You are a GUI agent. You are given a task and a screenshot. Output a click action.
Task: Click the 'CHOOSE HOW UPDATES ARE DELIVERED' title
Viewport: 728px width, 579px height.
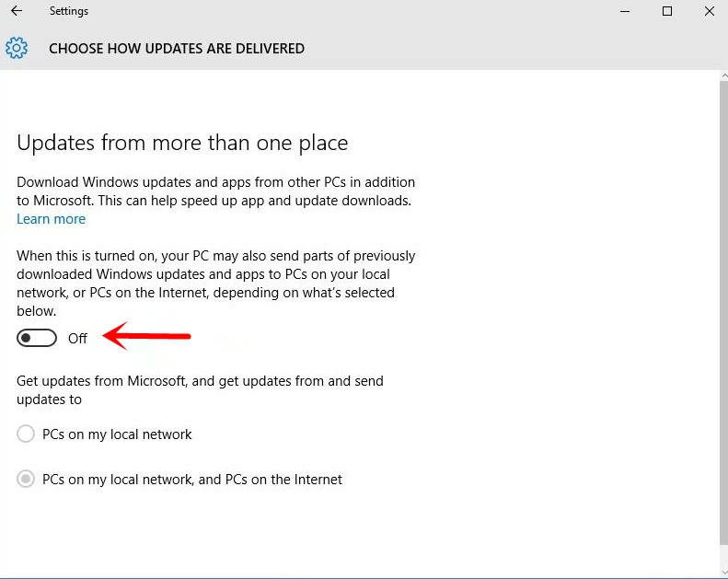click(177, 48)
